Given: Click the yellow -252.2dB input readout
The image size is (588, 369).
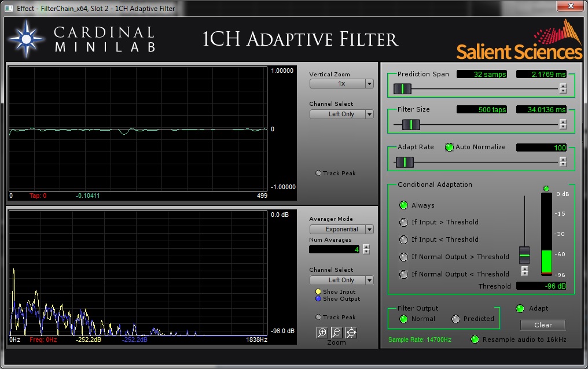Looking at the screenshot, I should pos(89,340).
